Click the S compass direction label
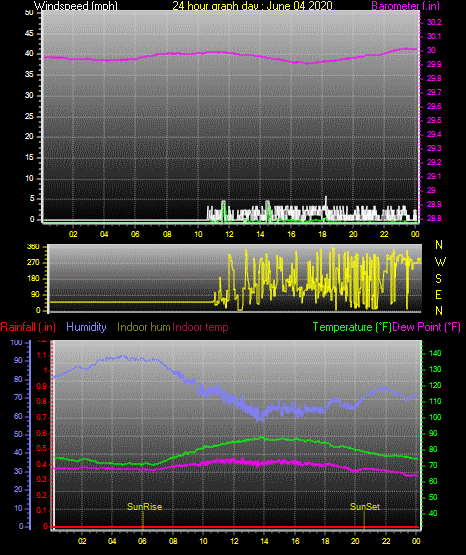The width and height of the screenshot is (466, 555). 438,279
